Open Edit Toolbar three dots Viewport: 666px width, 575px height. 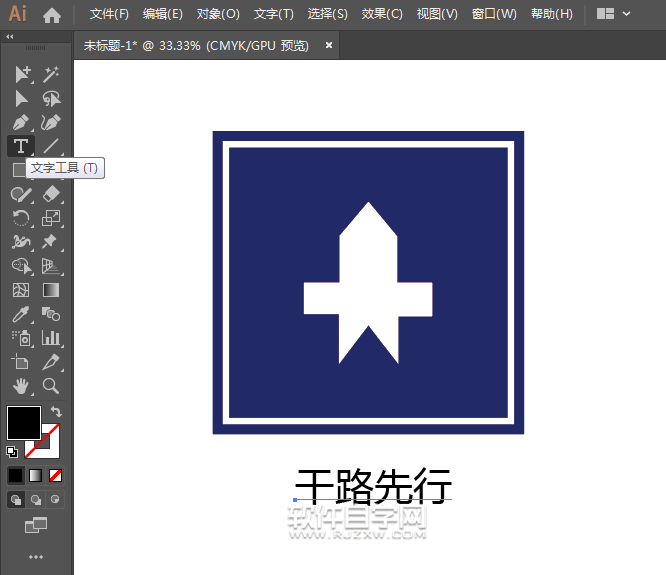click(x=36, y=557)
